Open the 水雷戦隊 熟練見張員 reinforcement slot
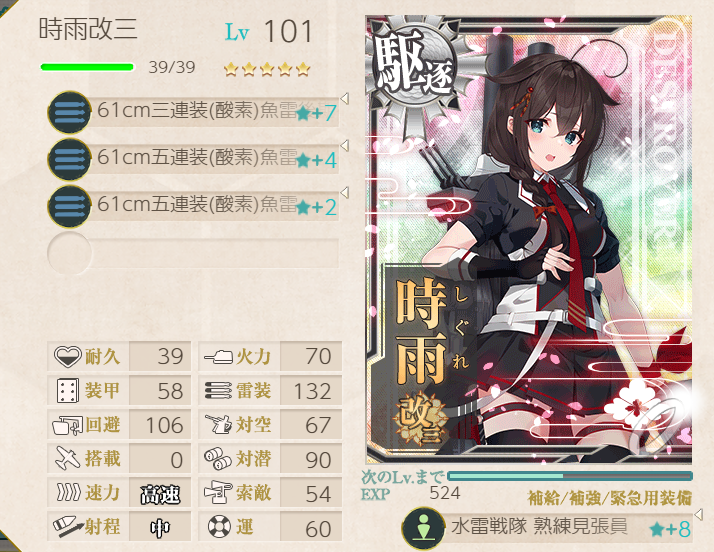The height and width of the screenshot is (552, 714). (x=547, y=528)
